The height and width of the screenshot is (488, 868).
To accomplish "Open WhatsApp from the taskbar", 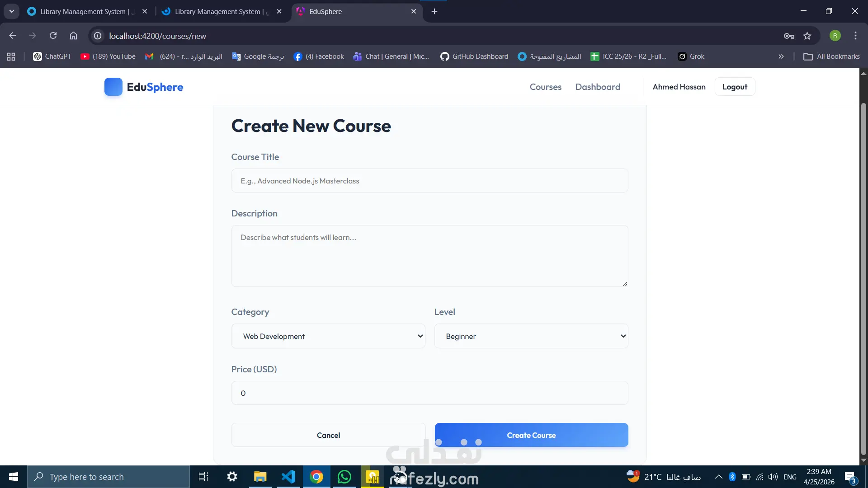I will point(344,477).
